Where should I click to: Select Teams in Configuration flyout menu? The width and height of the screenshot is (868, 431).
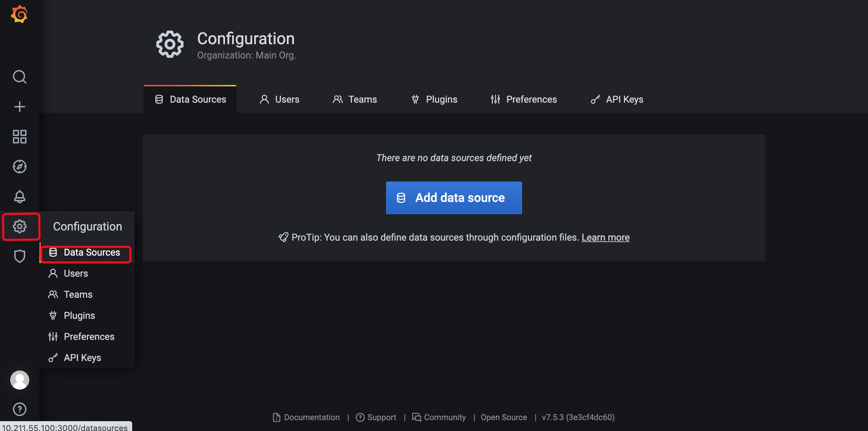tap(87, 294)
